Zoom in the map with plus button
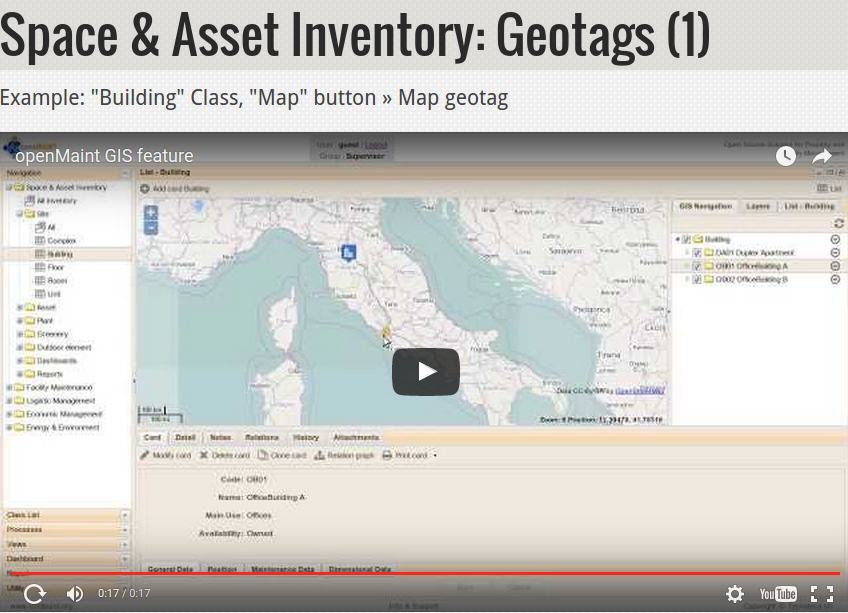 pos(151,213)
